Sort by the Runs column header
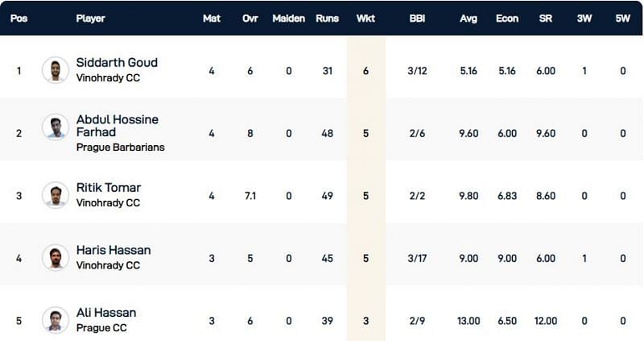This screenshot has width=644, height=341. point(327,18)
